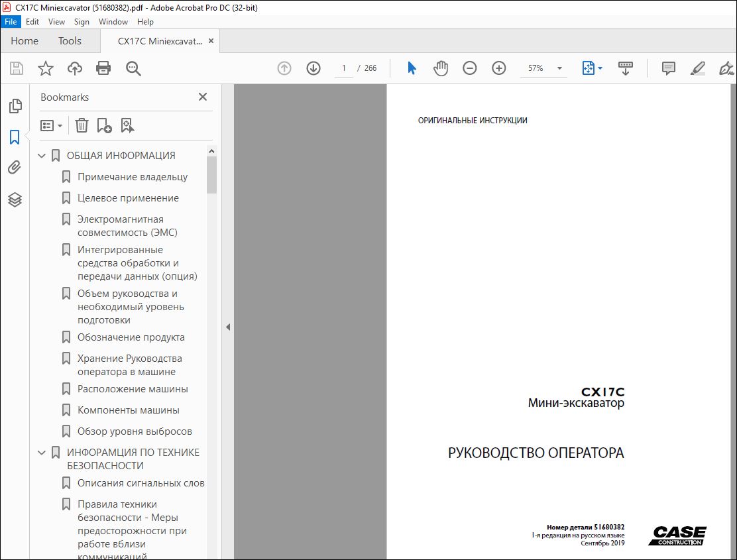Open bookmark ОБЩАЯ ИНФОРМАЦИЯ
Viewport: 737px width, 560px height.
click(x=121, y=156)
